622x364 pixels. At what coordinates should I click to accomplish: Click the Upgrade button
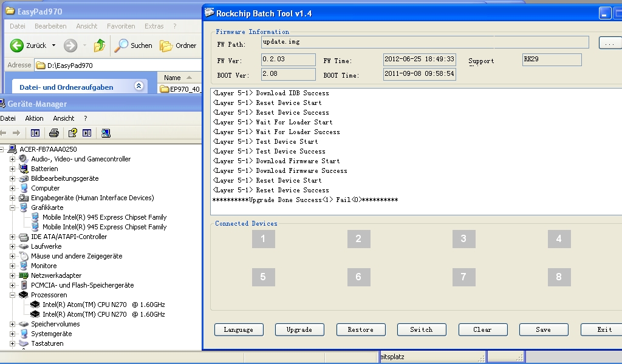[299, 329]
